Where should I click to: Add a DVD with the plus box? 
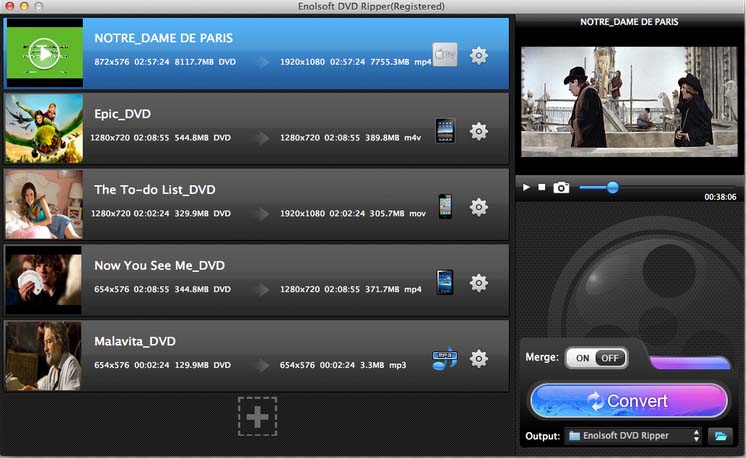coord(257,417)
